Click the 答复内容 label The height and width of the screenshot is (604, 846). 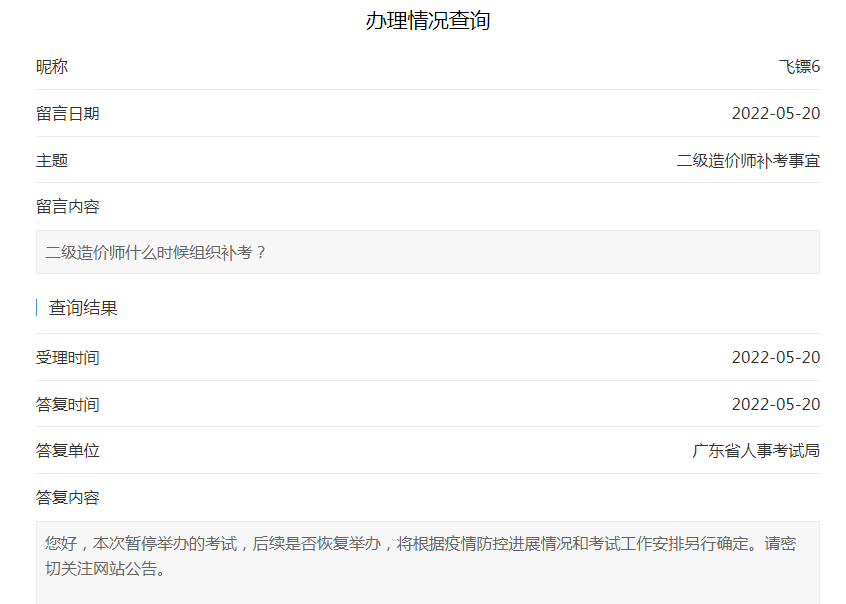click(x=67, y=497)
